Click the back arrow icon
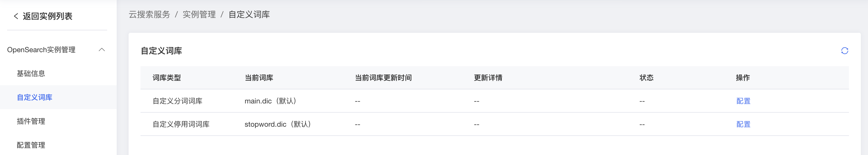Screen dimensions: 868x155 pos(16,16)
